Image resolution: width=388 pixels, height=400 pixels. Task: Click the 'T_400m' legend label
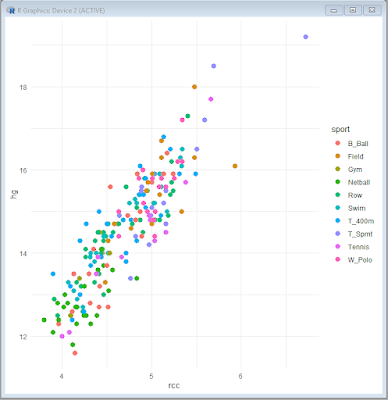coord(361,221)
